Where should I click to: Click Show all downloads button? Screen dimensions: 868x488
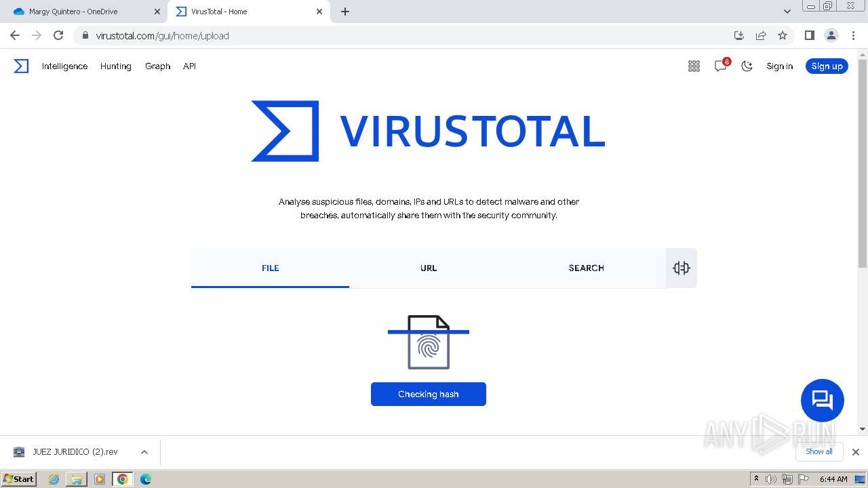818,451
